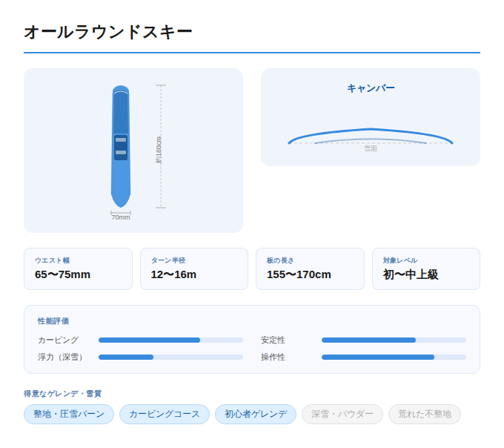Click the 約160cm length dimension line

161,146
